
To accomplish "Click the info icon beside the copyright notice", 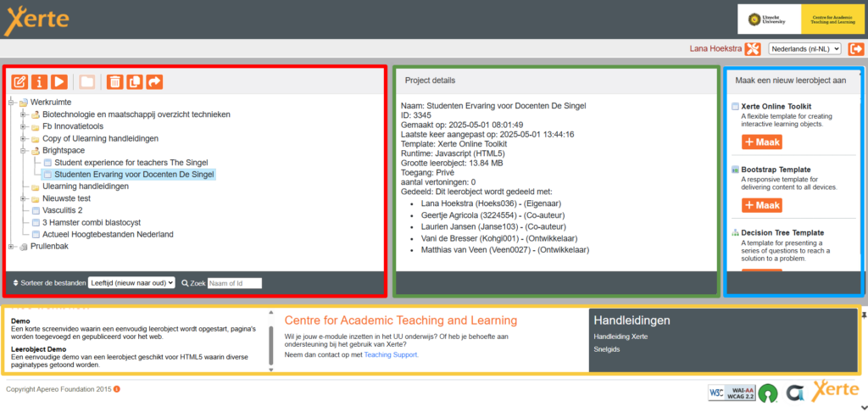I will click(x=117, y=389).
